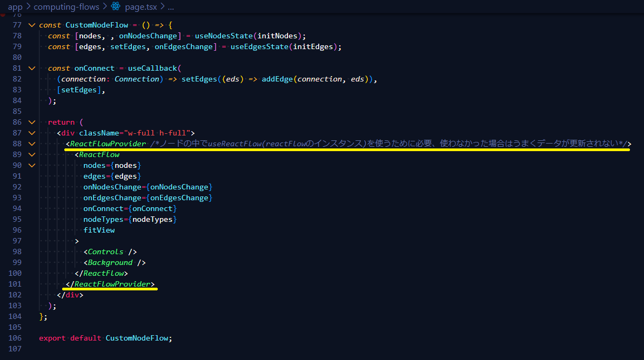Image resolution: width=644 pixels, height=360 pixels.
Task: Collapse the div w-full fold at line 87
Action: (32, 133)
